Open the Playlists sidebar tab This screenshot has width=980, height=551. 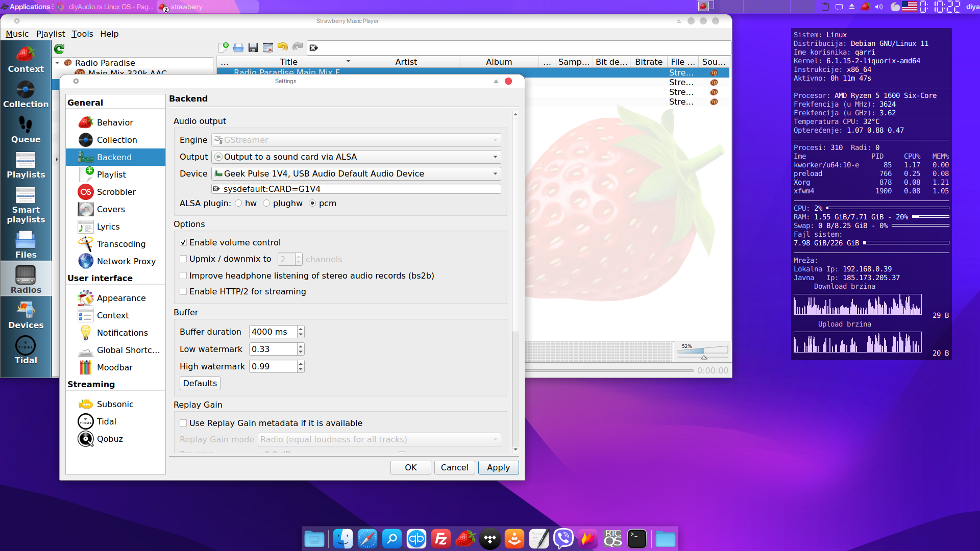click(x=26, y=165)
